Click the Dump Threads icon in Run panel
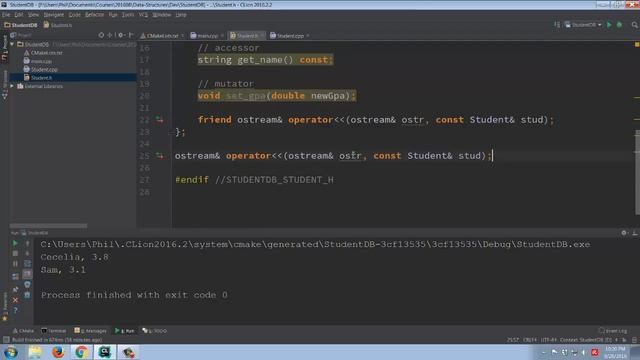This screenshot has height=360, width=640. point(15,276)
